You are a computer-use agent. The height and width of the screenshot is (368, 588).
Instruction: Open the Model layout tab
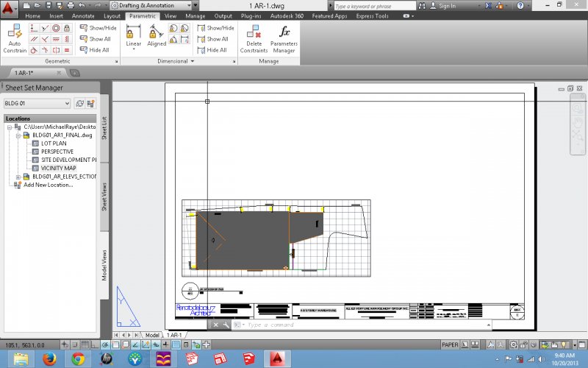pos(152,335)
